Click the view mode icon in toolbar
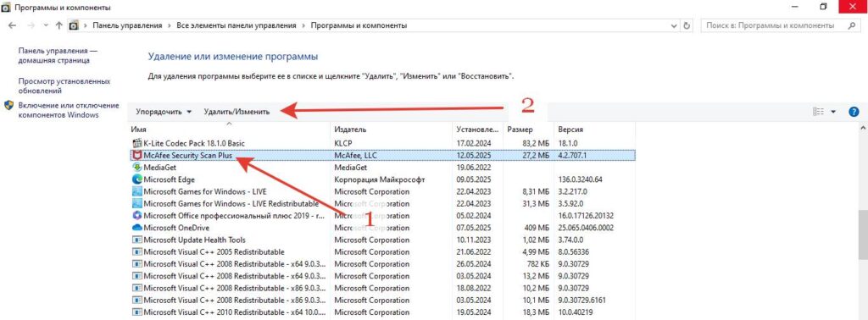Viewport: 868px width, 320px height. pyautogui.click(x=818, y=112)
